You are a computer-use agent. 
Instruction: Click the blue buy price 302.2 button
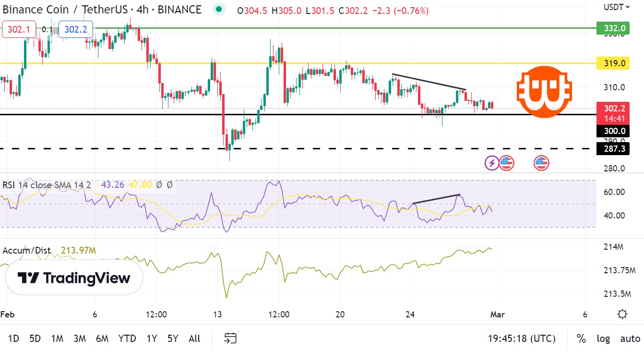click(76, 30)
